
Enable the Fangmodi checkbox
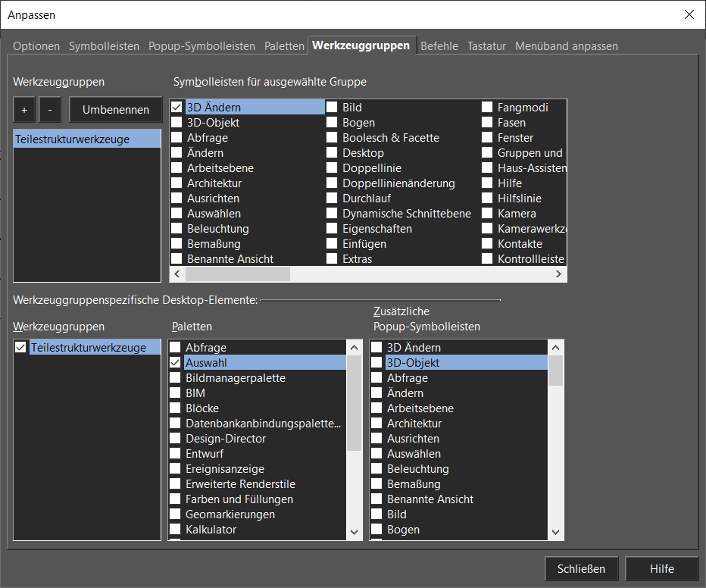pyautogui.click(x=487, y=108)
